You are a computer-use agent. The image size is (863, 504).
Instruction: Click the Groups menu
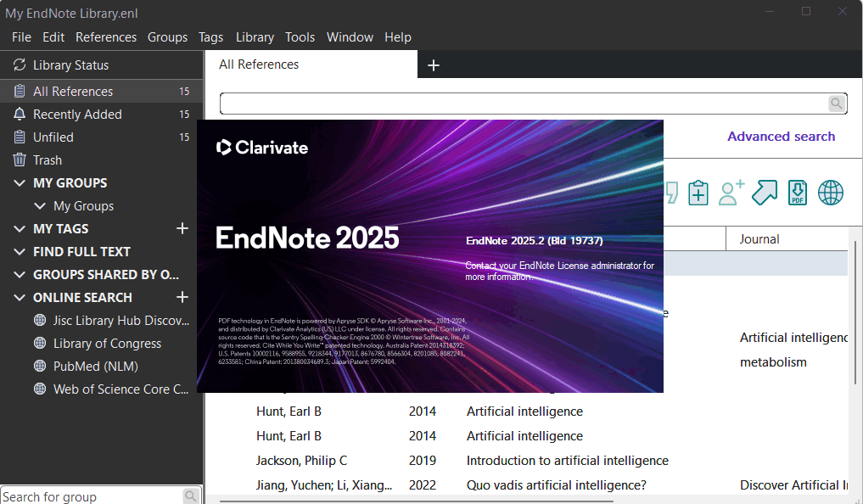(x=167, y=36)
